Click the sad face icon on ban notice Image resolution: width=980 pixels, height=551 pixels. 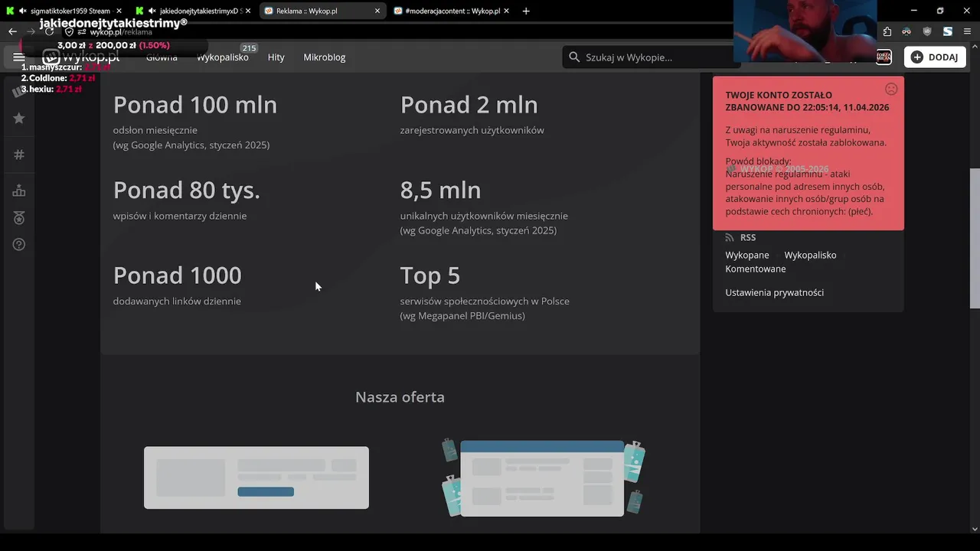point(891,89)
